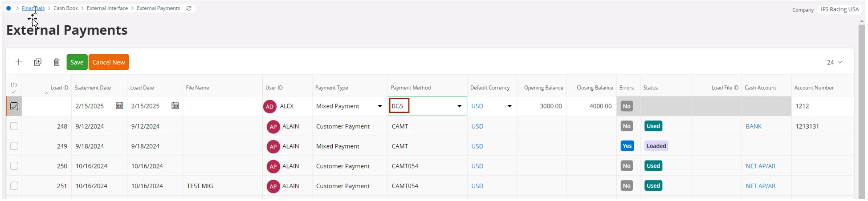The height and width of the screenshot is (201, 868).
Task: Tick the checkbox for Load ID 250
Action: pyautogui.click(x=14, y=166)
